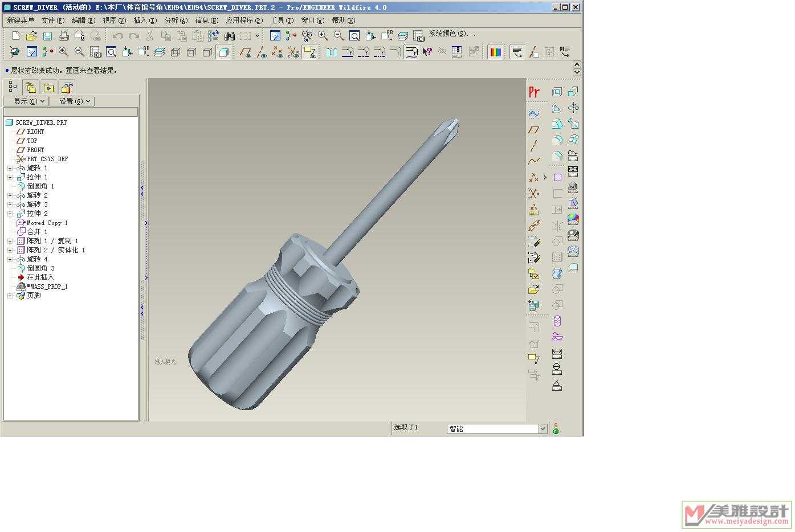Screen dimensions: 795x532
Task: Open the Sketch tool in the right toolbar
Action: point(533,114)
